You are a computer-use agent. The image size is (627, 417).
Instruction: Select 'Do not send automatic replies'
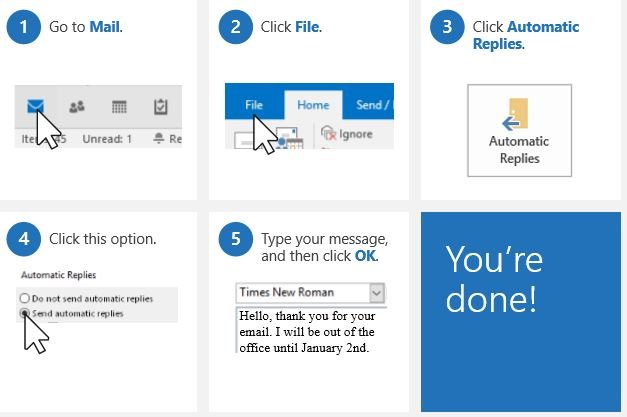click(x=24, y=298)
